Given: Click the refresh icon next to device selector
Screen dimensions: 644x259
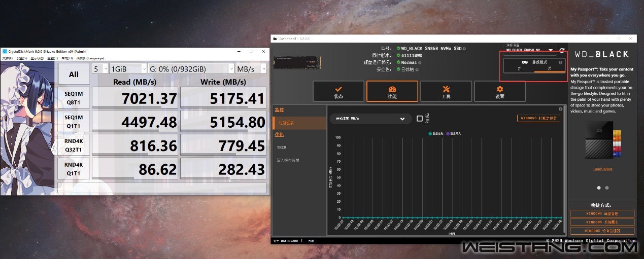Looking at the screenshot, I should tap(562, 51).
